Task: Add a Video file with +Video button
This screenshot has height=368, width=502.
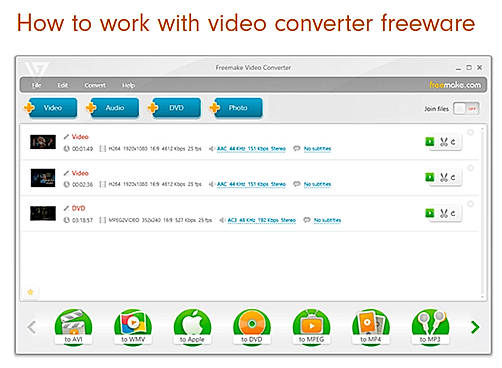Action: point(51,108)
